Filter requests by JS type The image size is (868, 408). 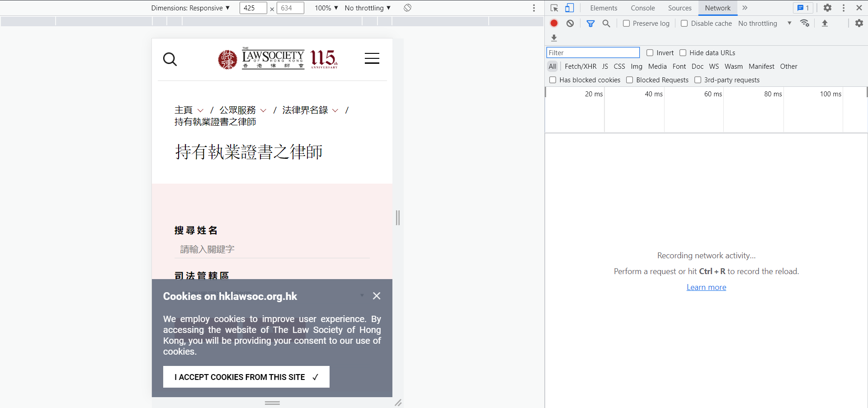(x=605, y=66)
